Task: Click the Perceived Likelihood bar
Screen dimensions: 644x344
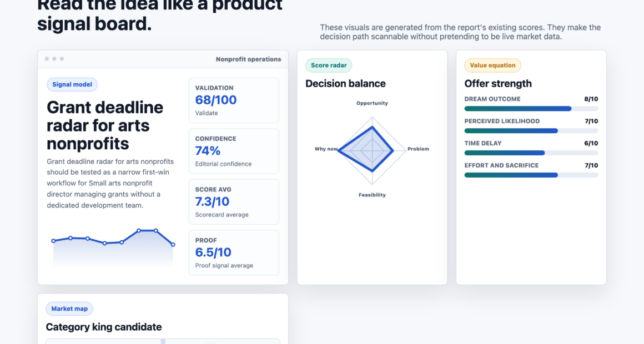Action: 531,131
